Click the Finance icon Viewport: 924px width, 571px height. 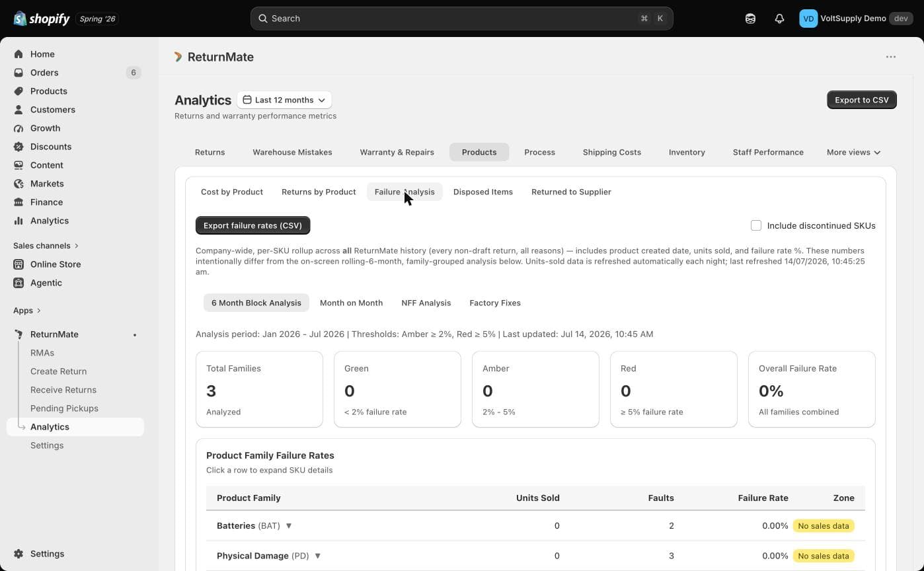coord(19,202)
